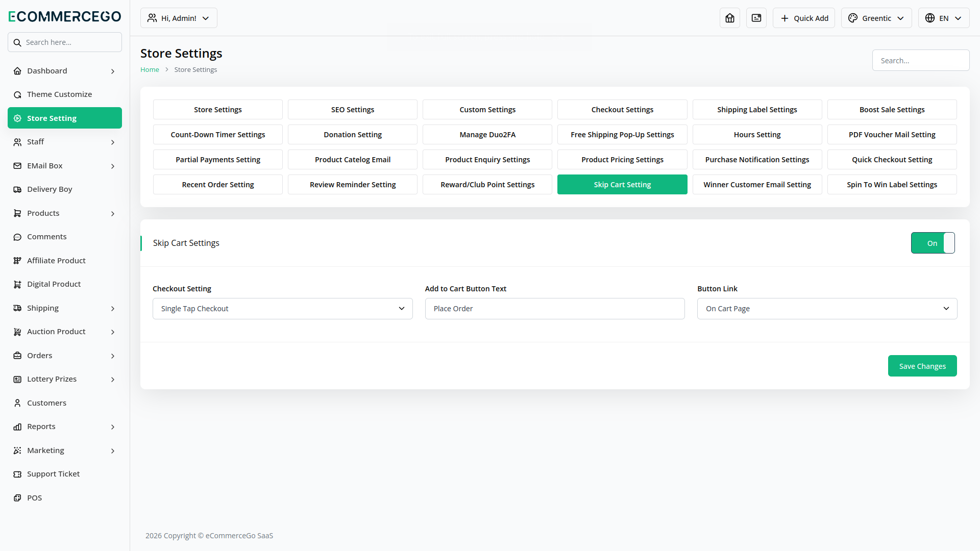Click the Add to Cart Button Text field
Screen dimensions: 980x551
(x=555, y=309)
